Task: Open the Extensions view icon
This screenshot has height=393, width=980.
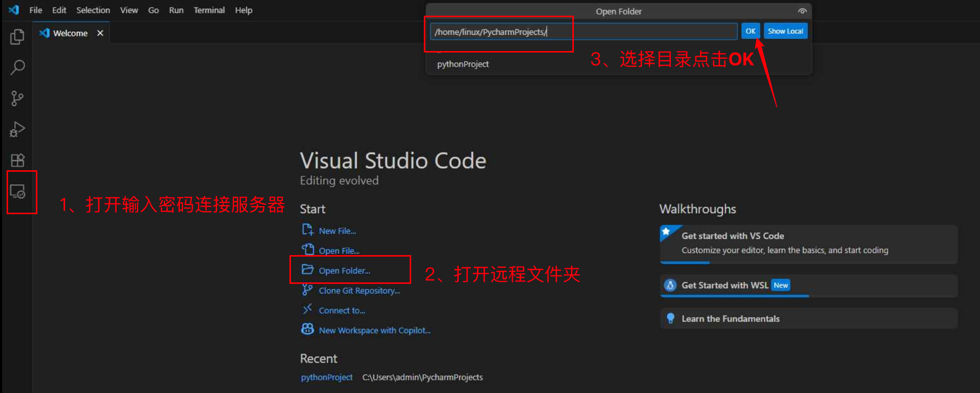Action: click(x=17, y=161)
